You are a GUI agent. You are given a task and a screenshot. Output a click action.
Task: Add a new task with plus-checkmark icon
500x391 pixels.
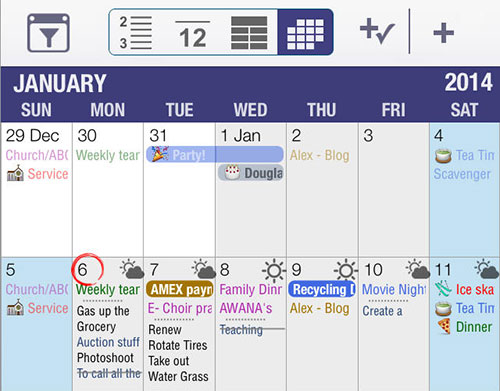click(x=377, y=32)
